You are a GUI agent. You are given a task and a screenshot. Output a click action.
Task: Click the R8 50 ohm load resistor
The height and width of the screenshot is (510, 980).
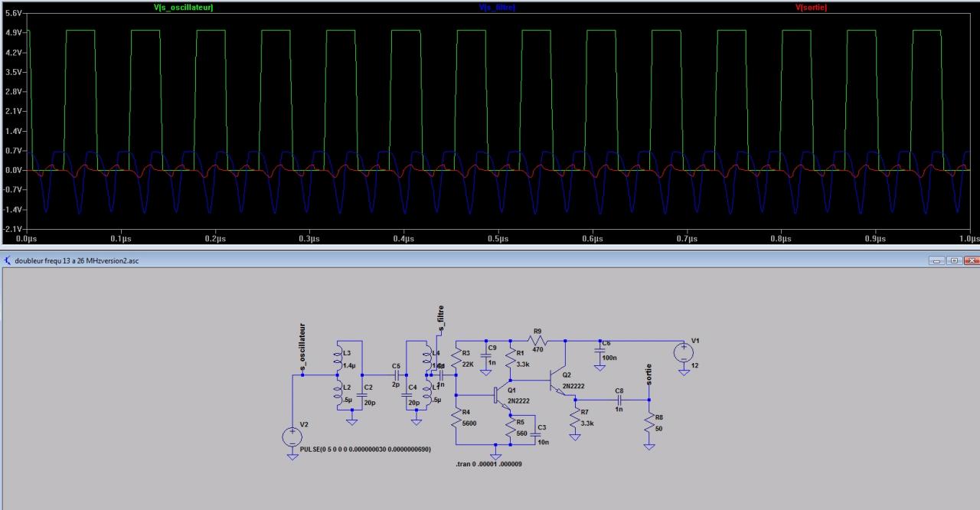[649, 423]
